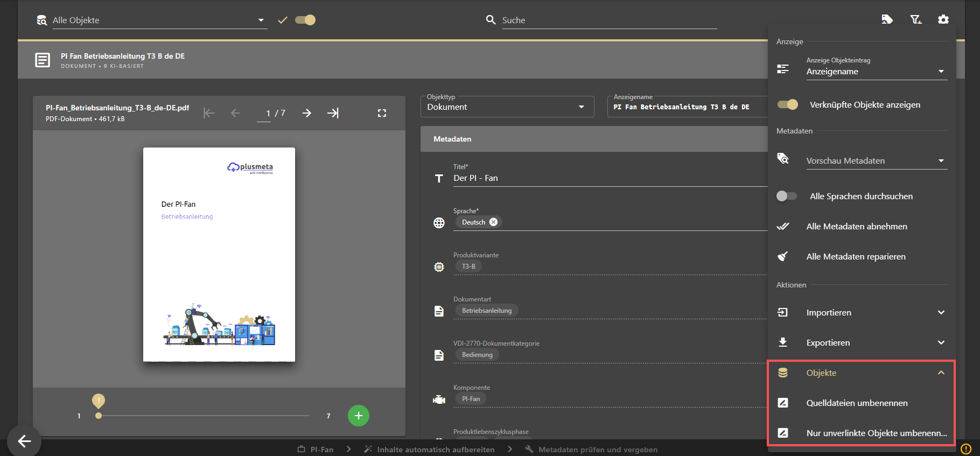Click the page 1 marker pin above slider
This screenshot has height=456, width=980.
(99, 401)
